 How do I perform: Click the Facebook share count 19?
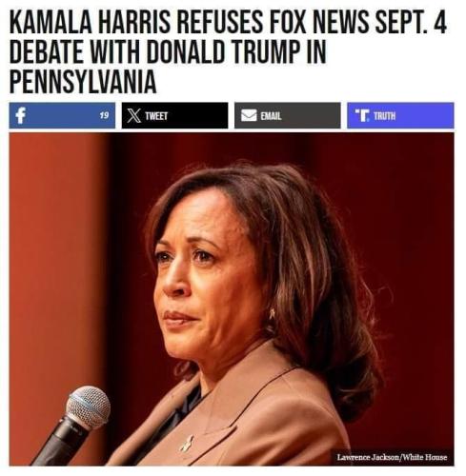click(105, 115)
